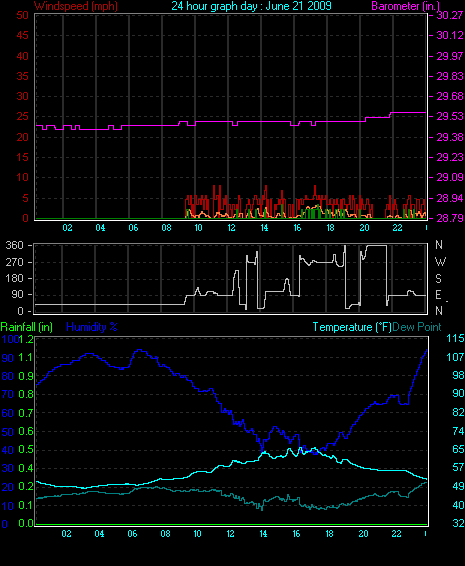Image resolution: width=465 pixels, height=566 pixels.
Task: Click compass letter W beside direction graph
Action: pos(440,261)
